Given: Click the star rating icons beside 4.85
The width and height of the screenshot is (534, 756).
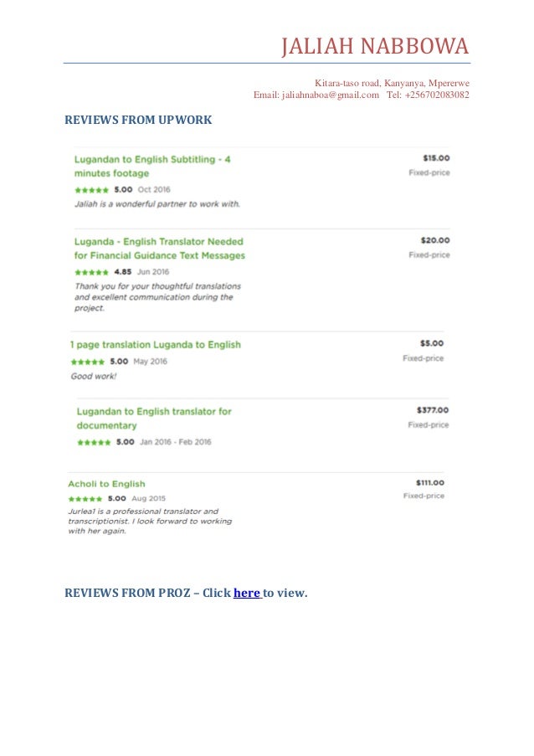Looking at the screenshot, I should click(91, 272).
